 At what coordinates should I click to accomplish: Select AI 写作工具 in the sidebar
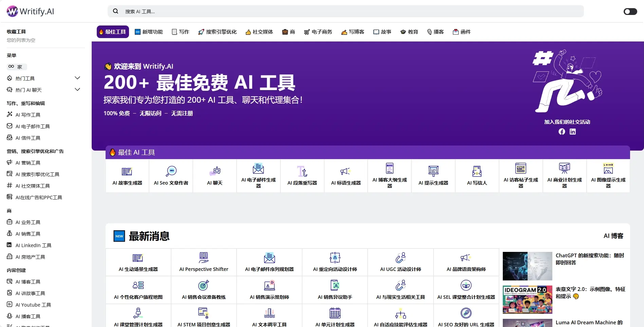pos(28,115)
